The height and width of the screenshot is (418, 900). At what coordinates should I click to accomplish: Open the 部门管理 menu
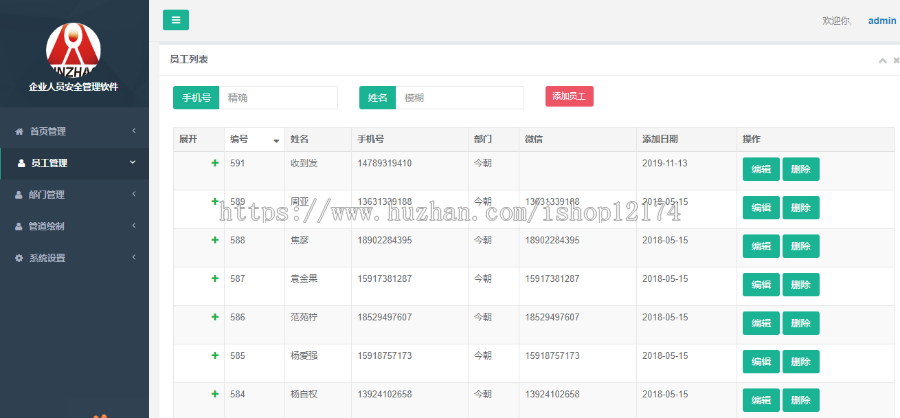point(75,195)
